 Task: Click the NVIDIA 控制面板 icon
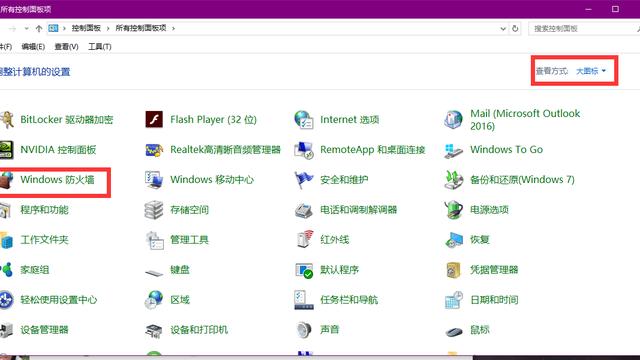coord(7,150)
